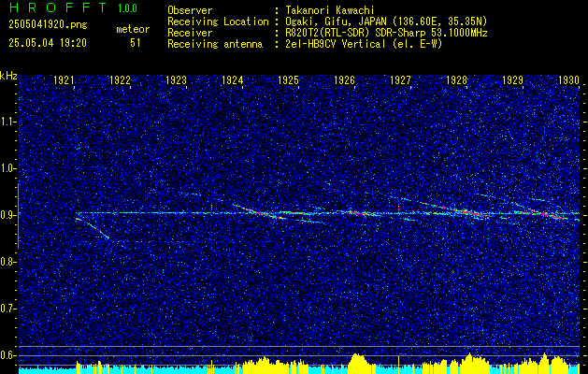Click the 0.9 kHz frequency label
This screenshot has width=588, height=374.
click(x=7, y=215)
